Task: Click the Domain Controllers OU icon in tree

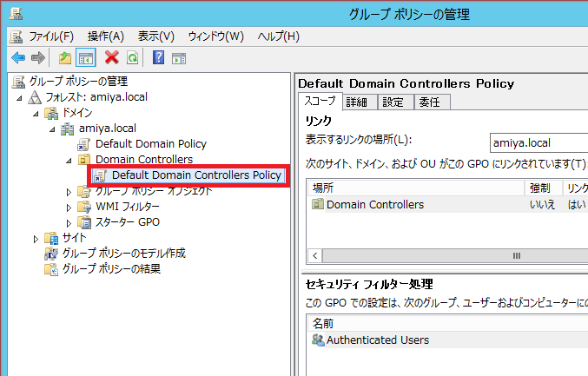Action: [x=84, y=159]
